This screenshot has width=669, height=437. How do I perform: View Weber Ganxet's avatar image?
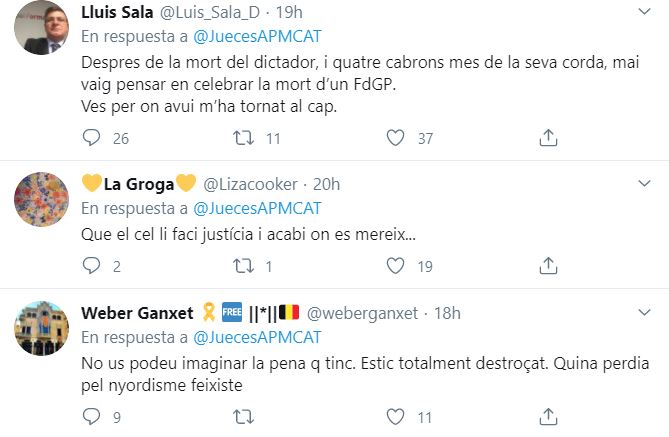[41, 327]
